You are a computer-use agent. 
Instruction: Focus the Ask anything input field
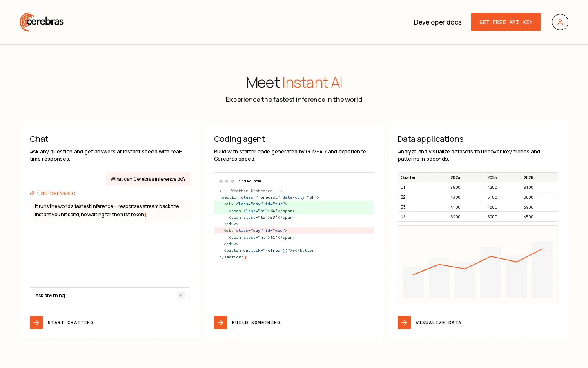pos(110,295)
